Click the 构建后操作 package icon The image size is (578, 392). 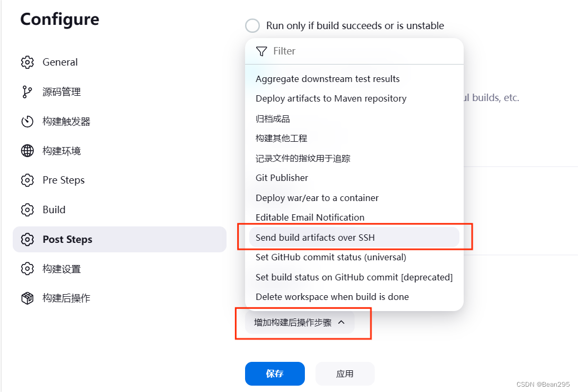(x=27, y=298)
